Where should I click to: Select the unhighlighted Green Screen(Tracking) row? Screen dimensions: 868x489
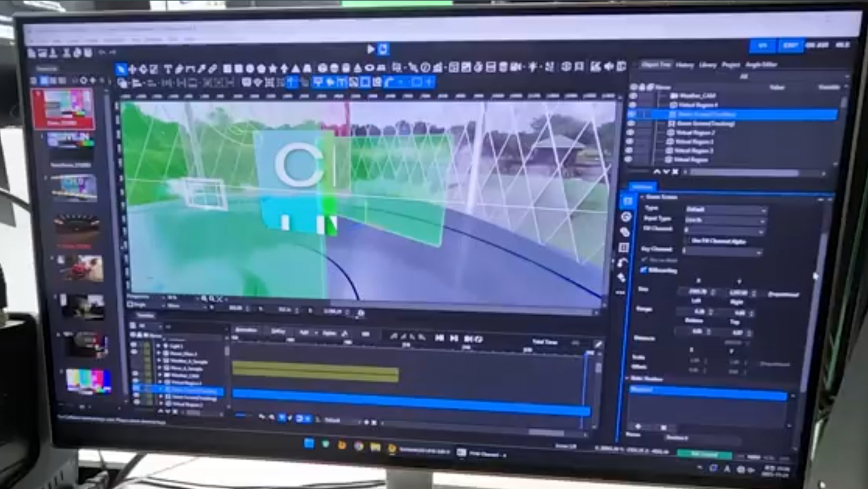[x=705, y=124]
